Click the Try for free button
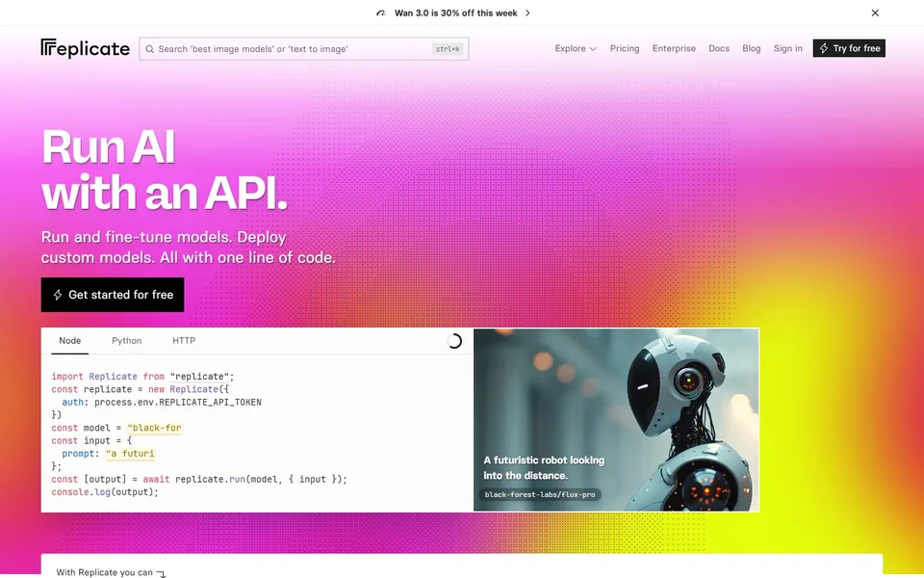This screenshot has width=924, height=578. pyautogui.click(x=849, y=48)
